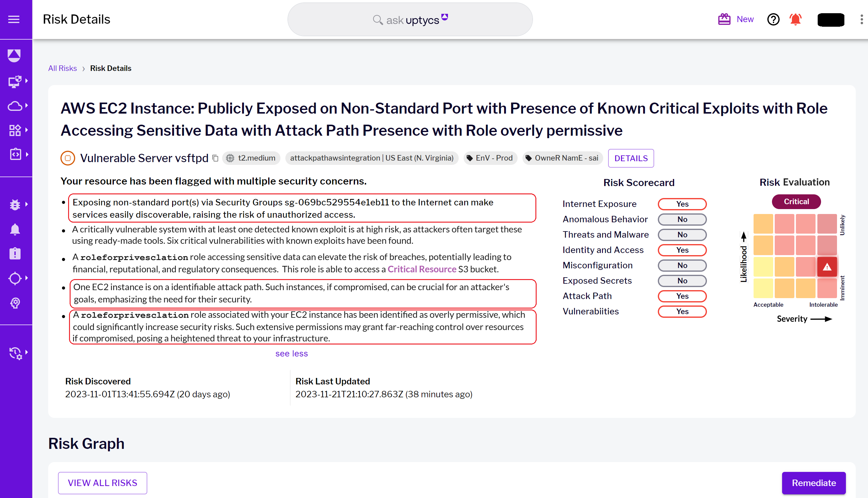Click the red alert bell icon
This screenshot has width=868, height=498.
point(795,19)
